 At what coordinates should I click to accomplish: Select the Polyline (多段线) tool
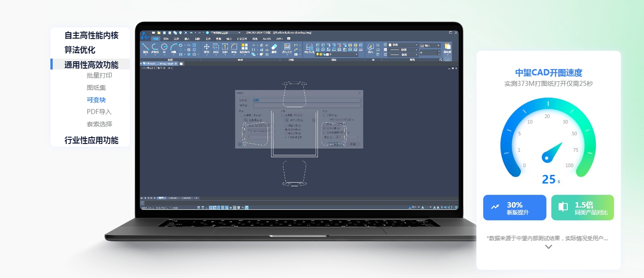click(x=155, y=49)
